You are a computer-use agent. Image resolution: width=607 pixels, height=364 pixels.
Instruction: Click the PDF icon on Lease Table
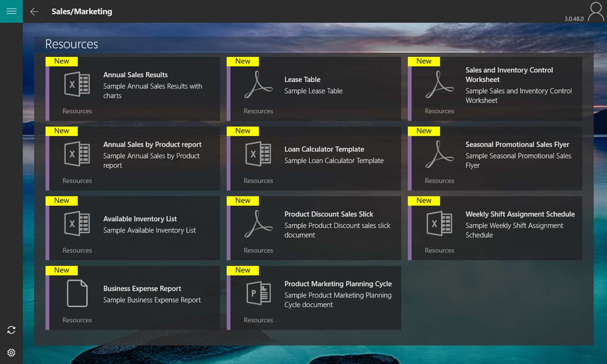coord(259,84)
